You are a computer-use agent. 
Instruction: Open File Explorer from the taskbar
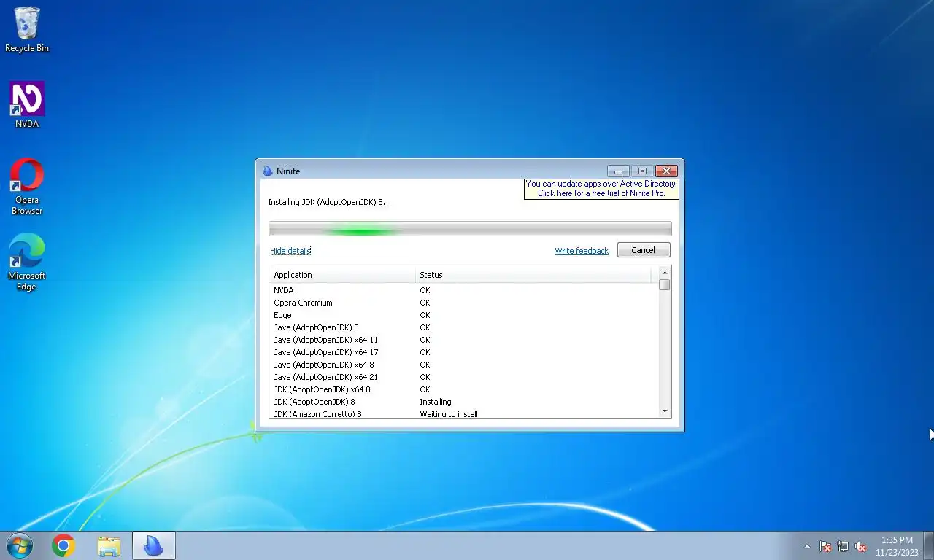pyautogui.click(x=109, y=545)
